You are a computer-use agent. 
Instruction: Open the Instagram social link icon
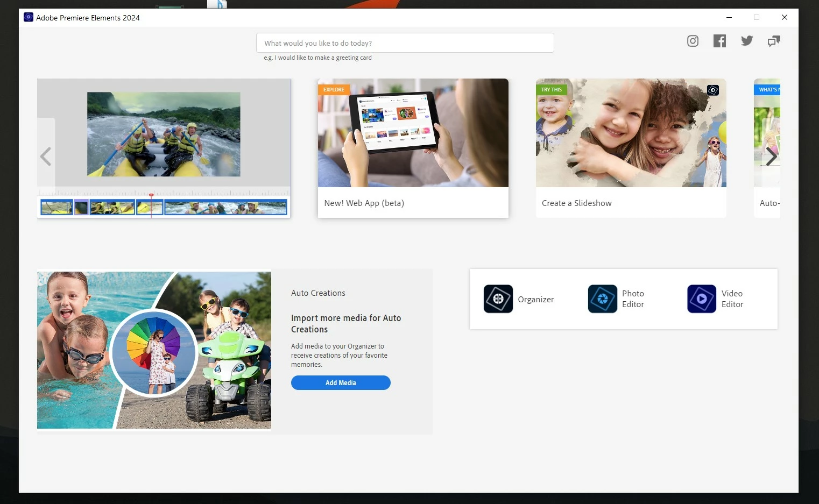[693, 41]
